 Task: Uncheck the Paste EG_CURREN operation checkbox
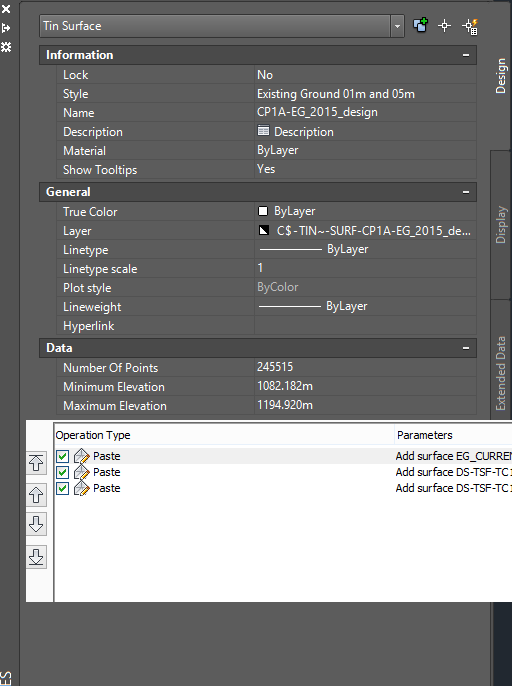[x=62, y=456]
